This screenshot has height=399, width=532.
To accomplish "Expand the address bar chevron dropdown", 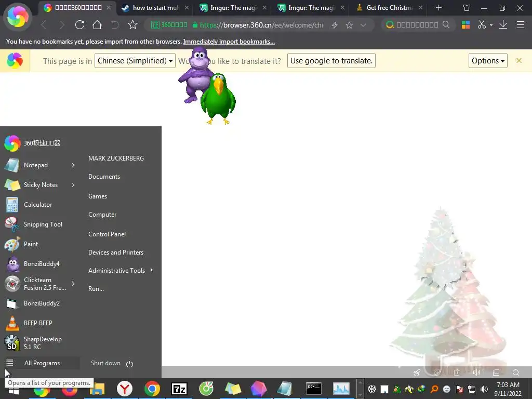I will point(363,25).
